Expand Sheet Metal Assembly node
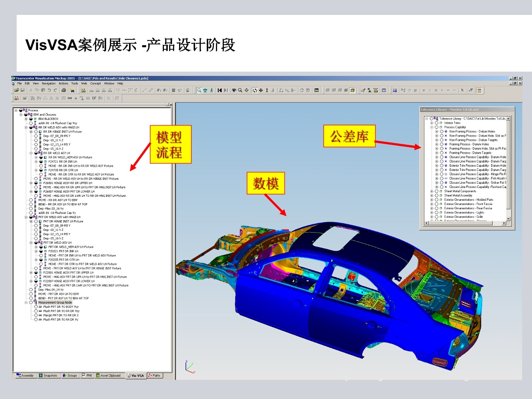 tap(432, 195)
